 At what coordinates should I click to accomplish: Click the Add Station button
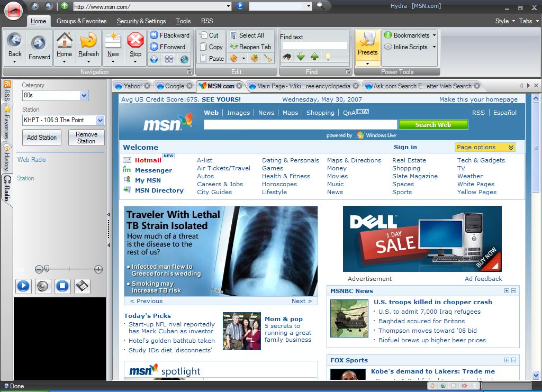(41, 138)
